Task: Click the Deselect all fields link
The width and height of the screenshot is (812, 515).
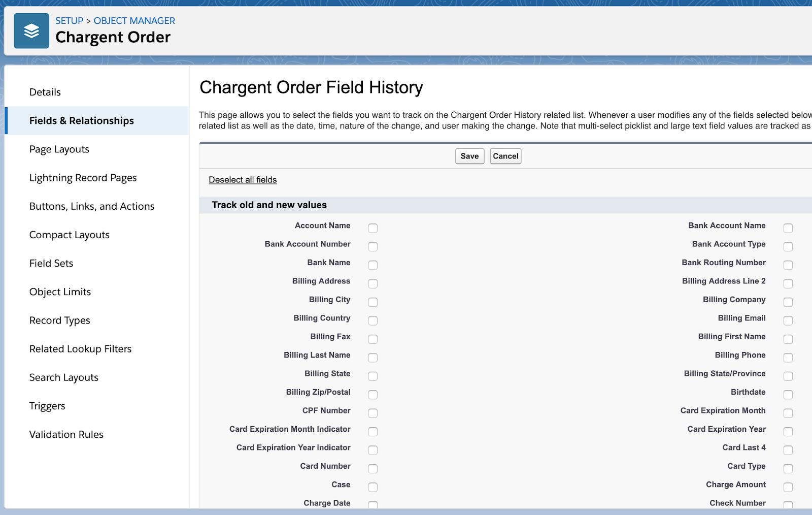Action: [x=243, y=179]
